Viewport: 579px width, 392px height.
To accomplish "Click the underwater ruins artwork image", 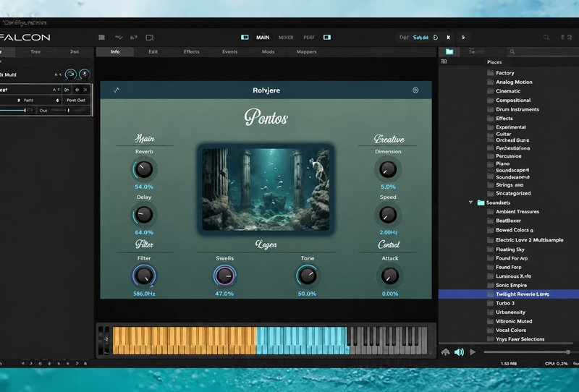I will point(266,189).
